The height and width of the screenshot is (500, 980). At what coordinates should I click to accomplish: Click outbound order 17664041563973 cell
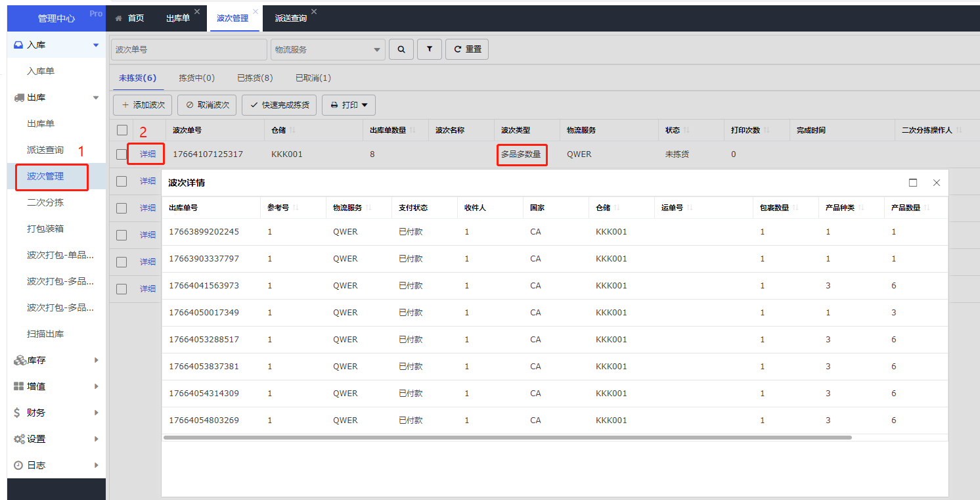(x=204, y=286)
